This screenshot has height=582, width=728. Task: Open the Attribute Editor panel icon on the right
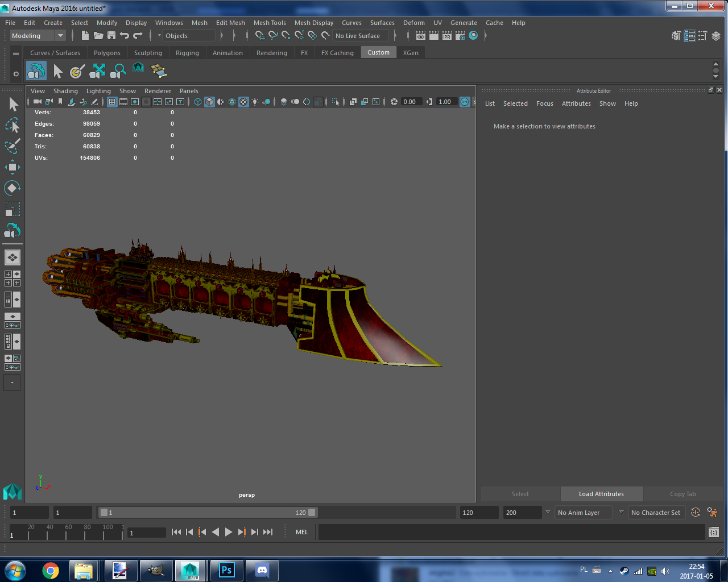[x=690, y=35]
